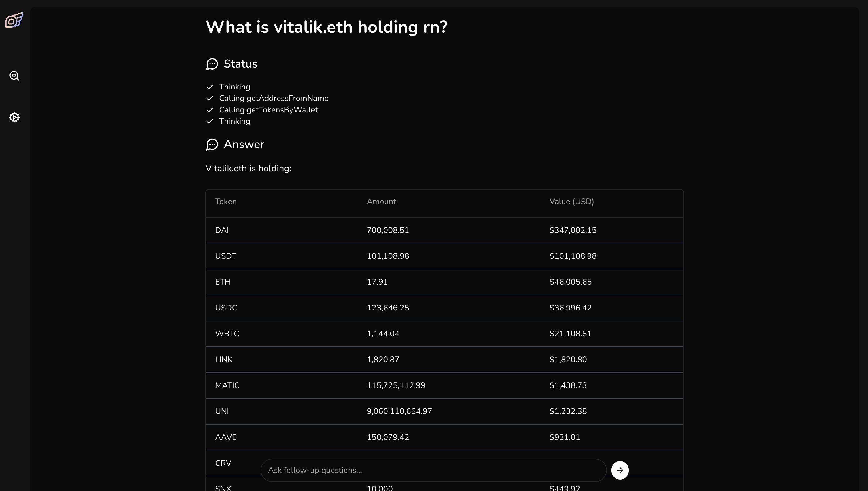This screenshot has width=868, height=491.
Task: Select UNI value $1,232.38
Action: (x=568, y=411)
